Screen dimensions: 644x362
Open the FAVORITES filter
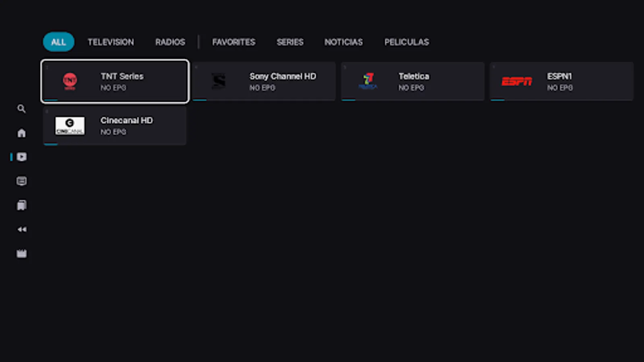coord(233,42)
